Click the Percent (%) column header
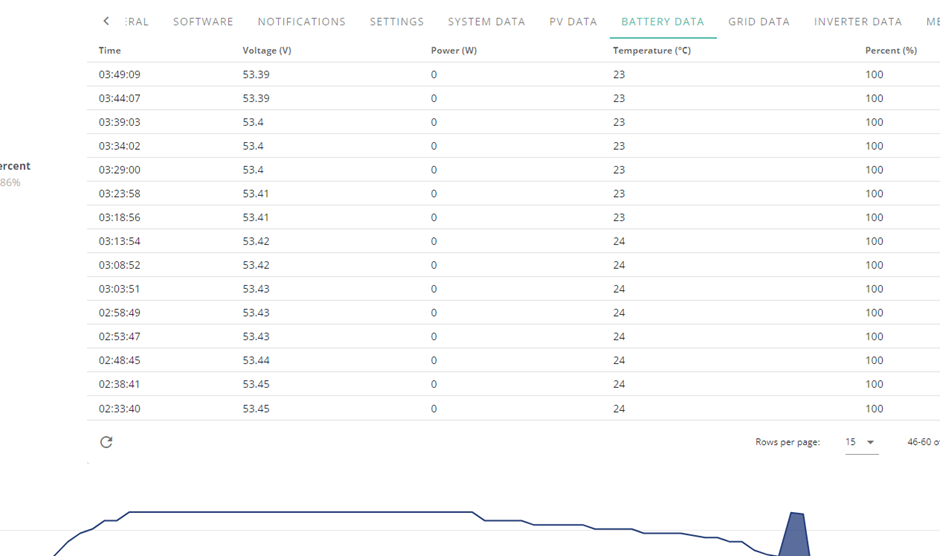Viewport: 940px width, 556px height. pos(891,50)
